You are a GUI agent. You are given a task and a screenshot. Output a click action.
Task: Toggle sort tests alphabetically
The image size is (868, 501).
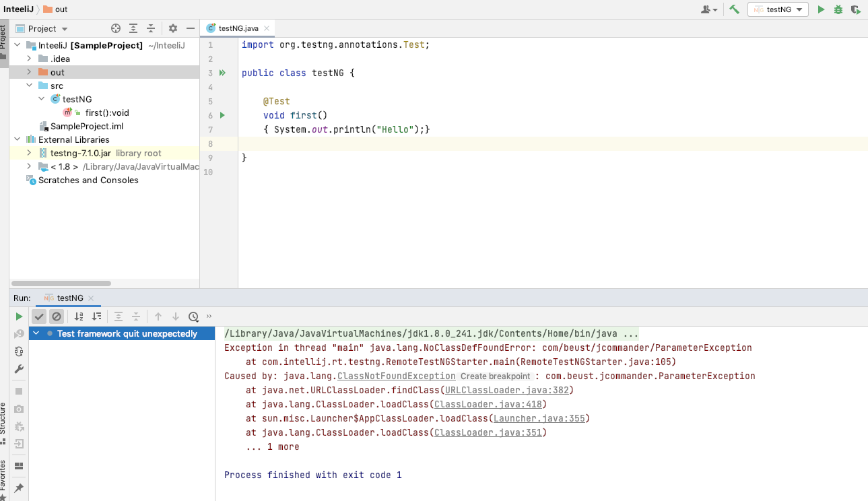pyautogui.click(x=79, y=316)
